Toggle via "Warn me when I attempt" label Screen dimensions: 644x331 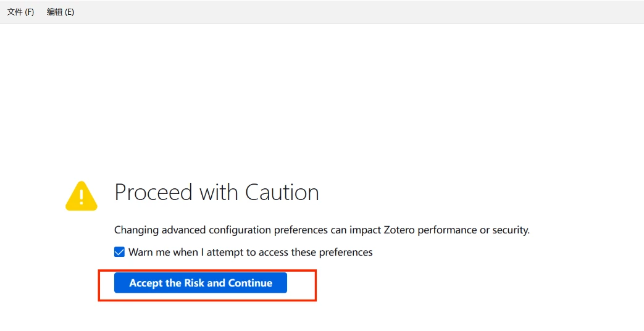click(251, 252)
